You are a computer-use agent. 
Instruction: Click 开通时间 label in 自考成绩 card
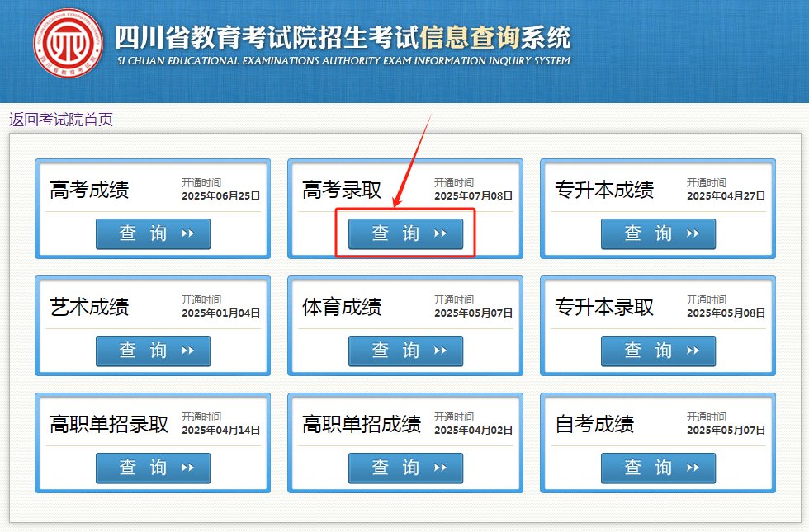click(707, 417)
